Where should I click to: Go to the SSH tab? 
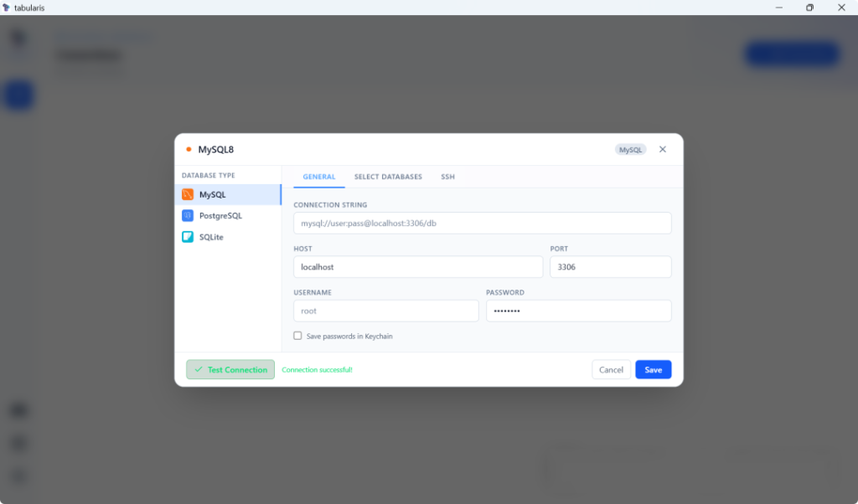(x=447, y=177)
